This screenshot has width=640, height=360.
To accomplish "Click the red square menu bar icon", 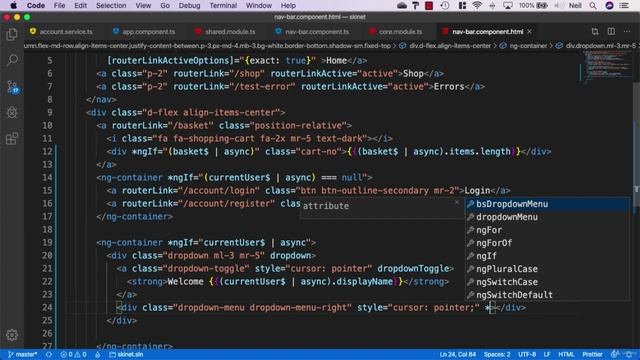I will 429,5.
